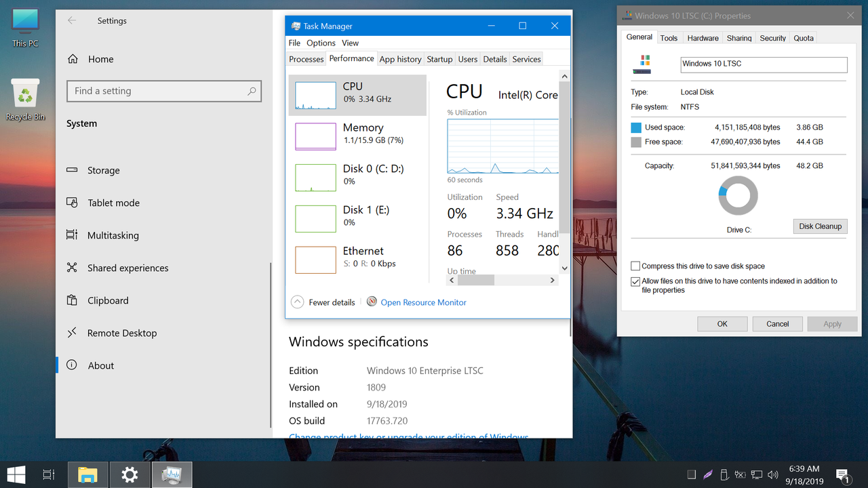Open the Security tab in Properties
This screenshot has width=868, height=488.
click(x=772, y=38)
